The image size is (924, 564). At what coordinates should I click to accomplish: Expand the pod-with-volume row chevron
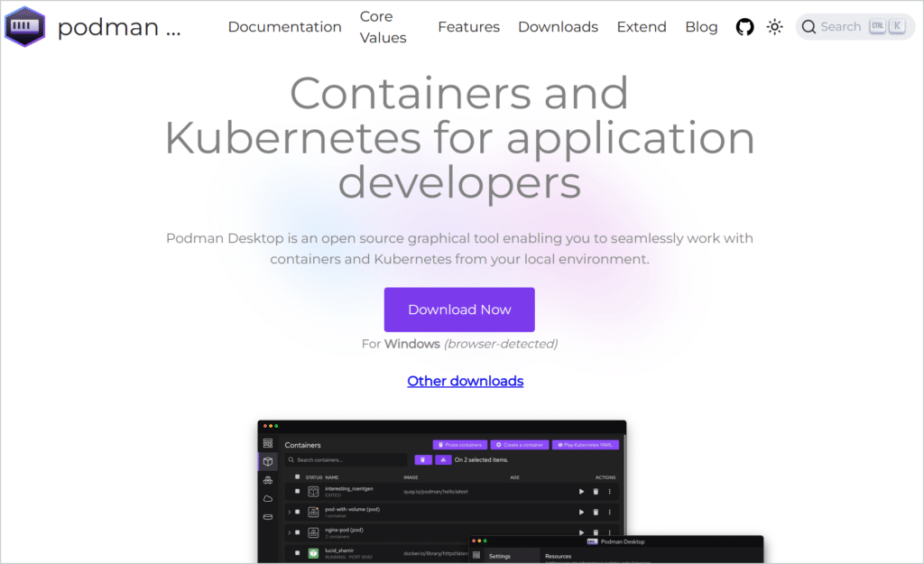289,512
